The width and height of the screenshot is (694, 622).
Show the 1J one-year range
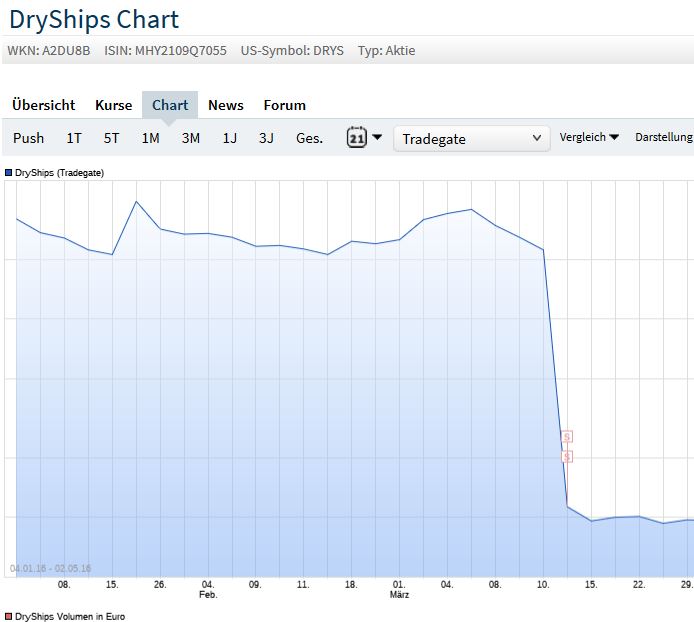pyautogui.click(x=230, y=138)
